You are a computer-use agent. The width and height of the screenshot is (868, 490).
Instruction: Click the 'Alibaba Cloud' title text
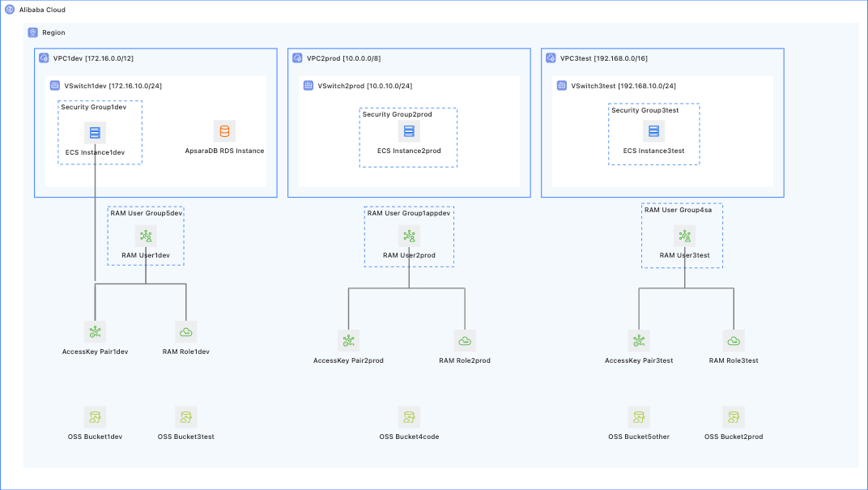click(x=42, y=10)
